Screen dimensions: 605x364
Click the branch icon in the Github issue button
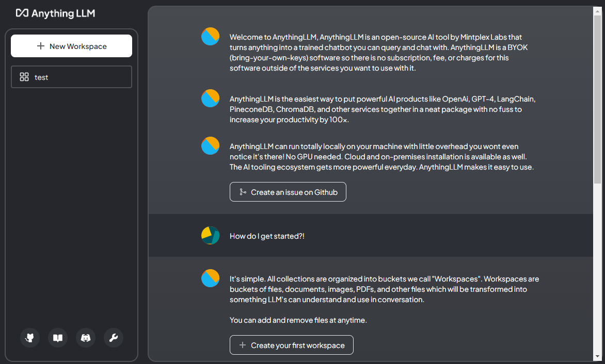(x=243, y=191)
